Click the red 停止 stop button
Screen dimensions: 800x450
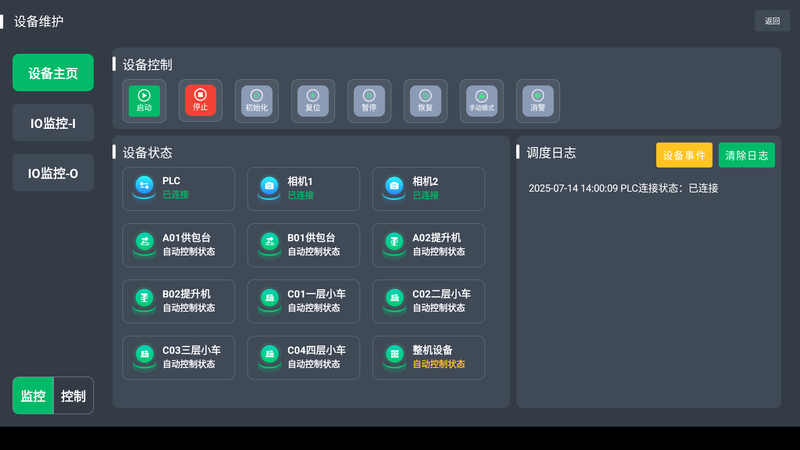200,101
